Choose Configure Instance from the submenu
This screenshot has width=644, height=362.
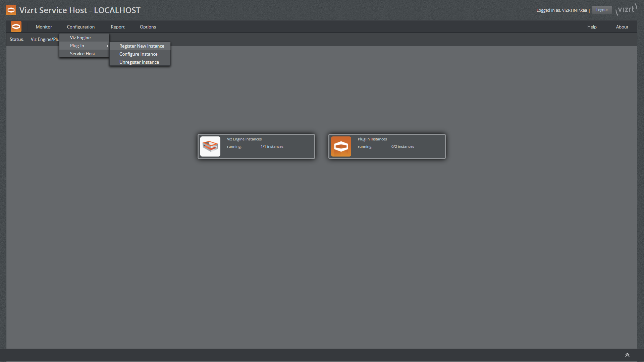(138, 54)
